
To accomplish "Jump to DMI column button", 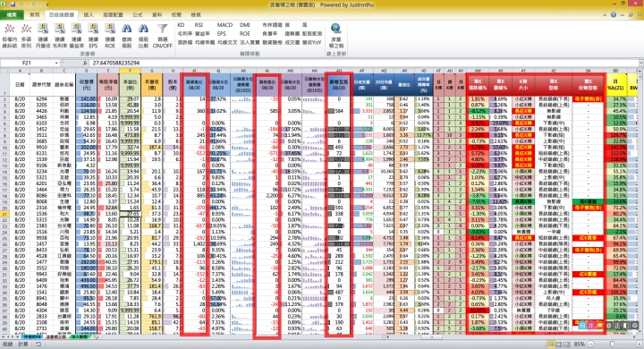I will 245,25.
